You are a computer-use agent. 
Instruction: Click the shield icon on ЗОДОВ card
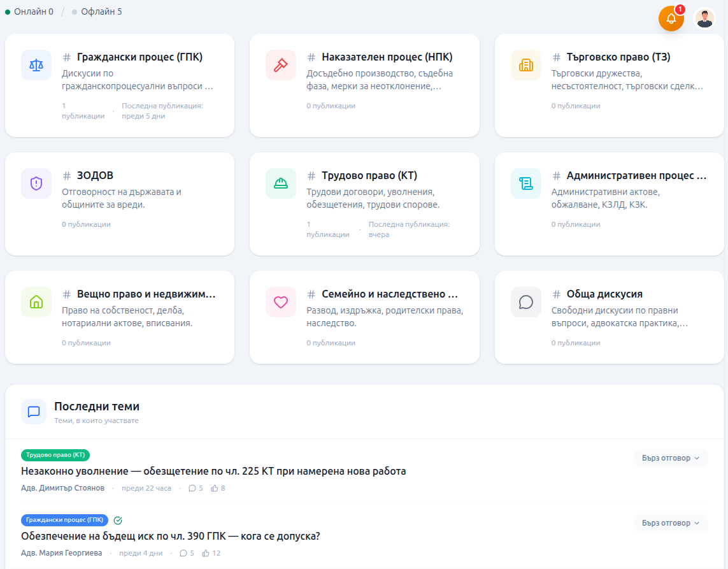pyautogui.click(x=36, y=184)
